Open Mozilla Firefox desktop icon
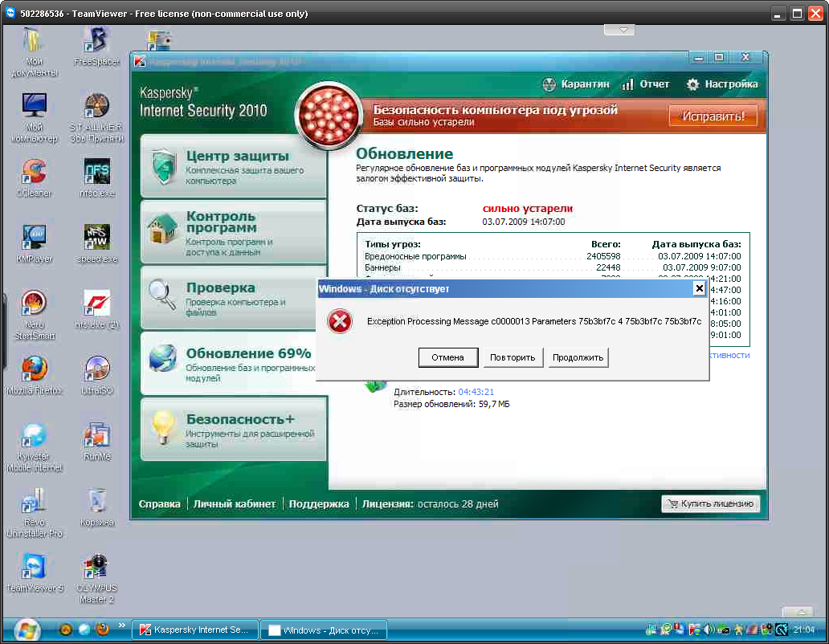The image size is (829, 644). point(34,374)
